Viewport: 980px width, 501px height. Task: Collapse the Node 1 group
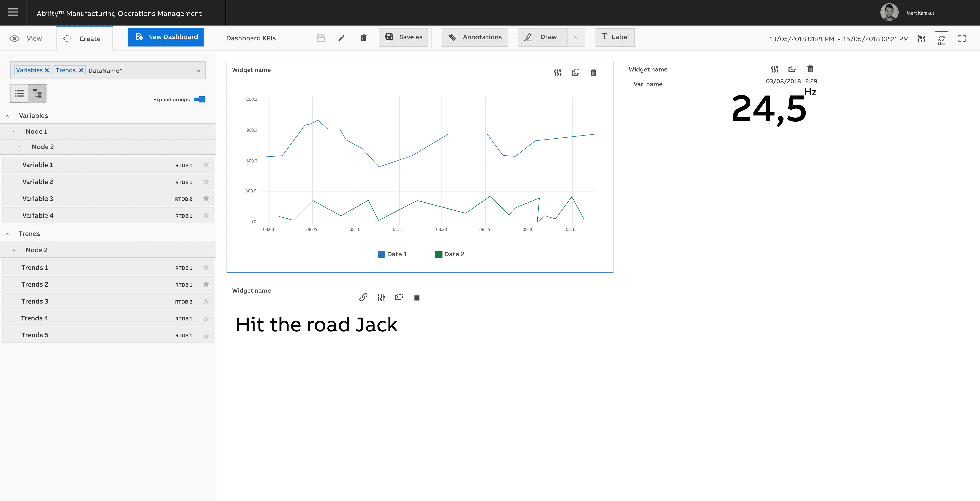(x=14, y=132)
